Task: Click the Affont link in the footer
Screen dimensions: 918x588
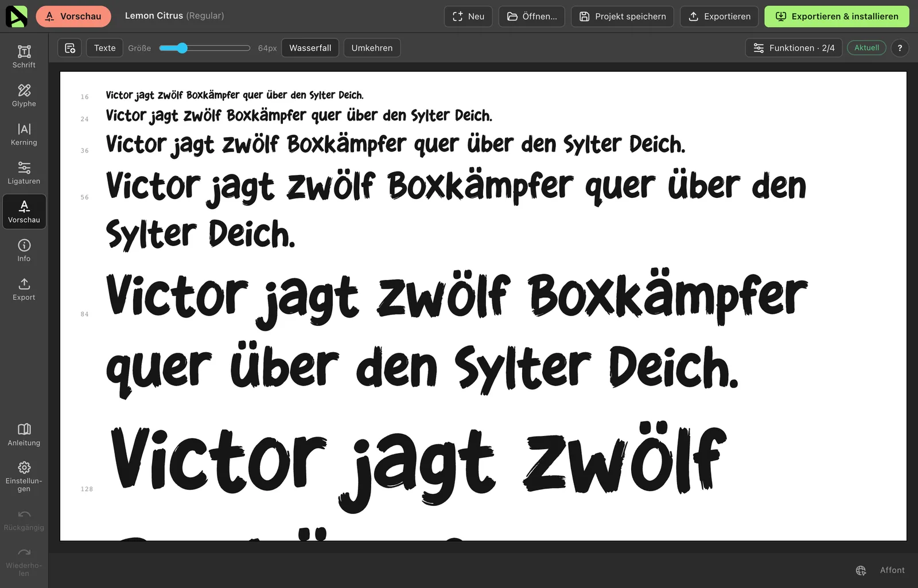Action: coord(892,570)
